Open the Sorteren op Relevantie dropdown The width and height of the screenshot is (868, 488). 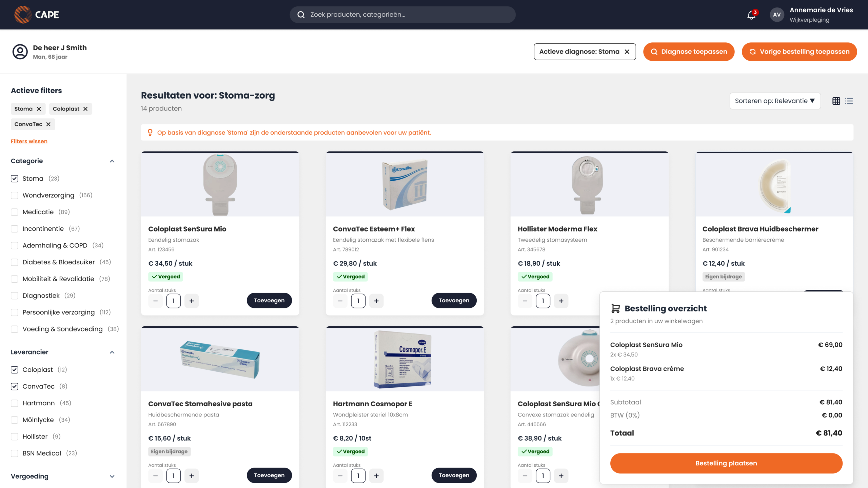click(x=775, y=101)
